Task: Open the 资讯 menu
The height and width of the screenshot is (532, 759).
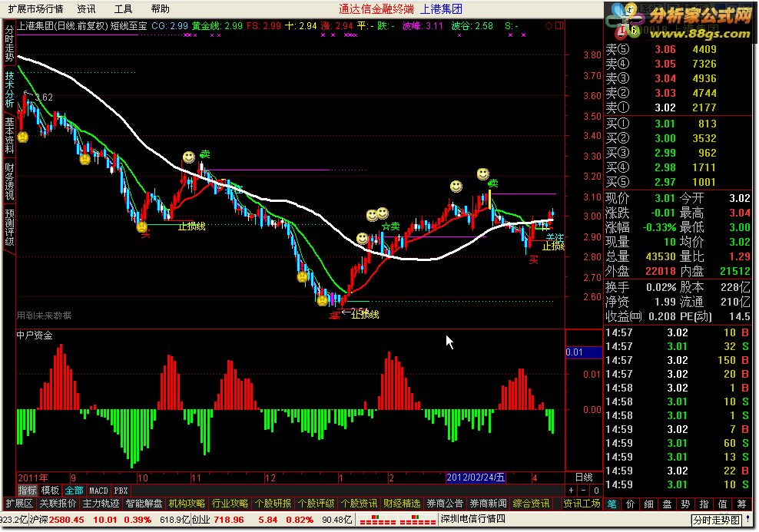Action: [87, 8]
